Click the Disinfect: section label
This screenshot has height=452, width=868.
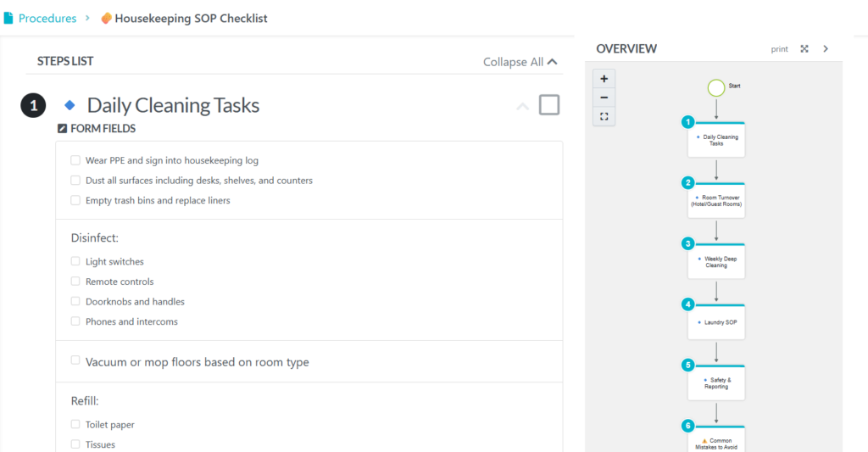tap(95, 237)
